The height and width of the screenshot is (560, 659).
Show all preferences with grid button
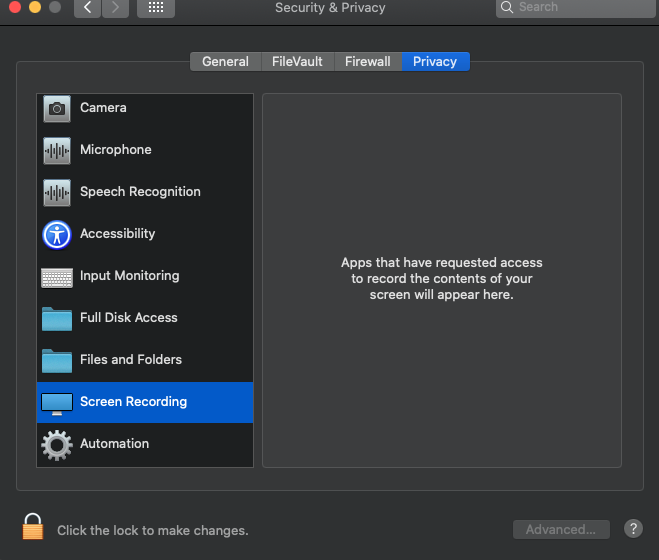[156, 8]
